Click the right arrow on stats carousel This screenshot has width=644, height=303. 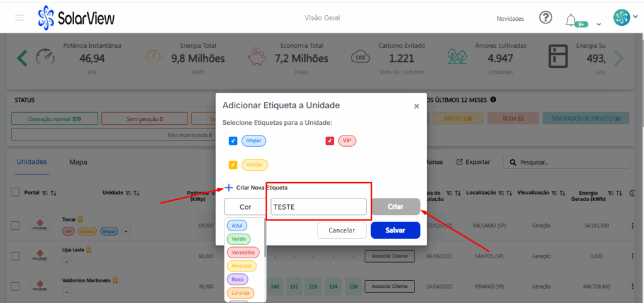pyautogui.click(x=619, y=59)
